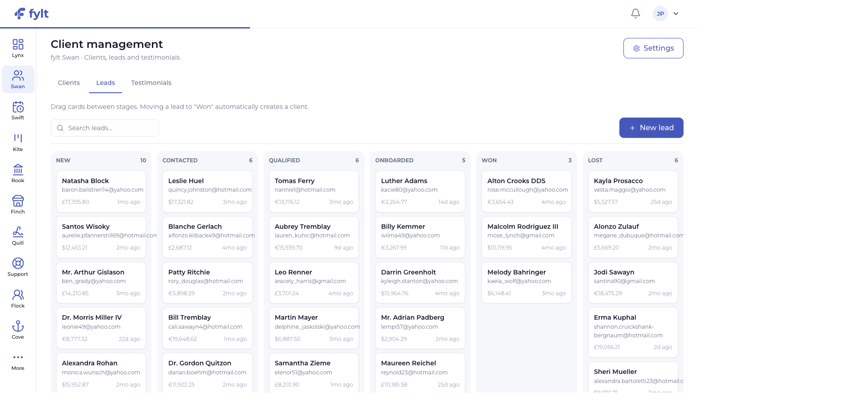Open the Erma Kuphal card

tap(633, 332)
